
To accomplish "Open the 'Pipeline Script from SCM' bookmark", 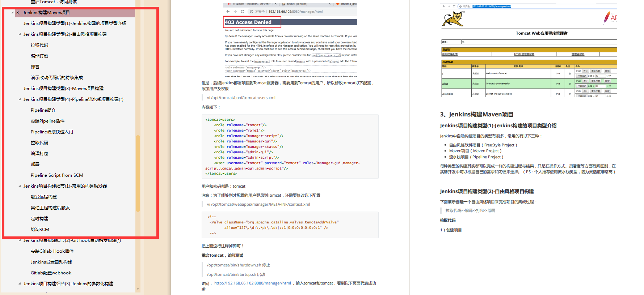I will [x=57, y=175].
